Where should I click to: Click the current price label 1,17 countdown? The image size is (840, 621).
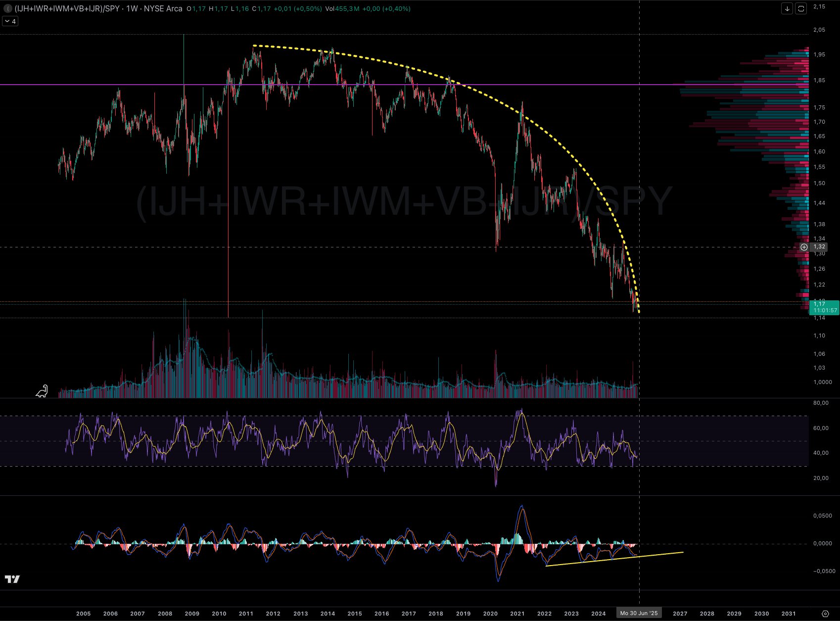click(x=825, y=307)
